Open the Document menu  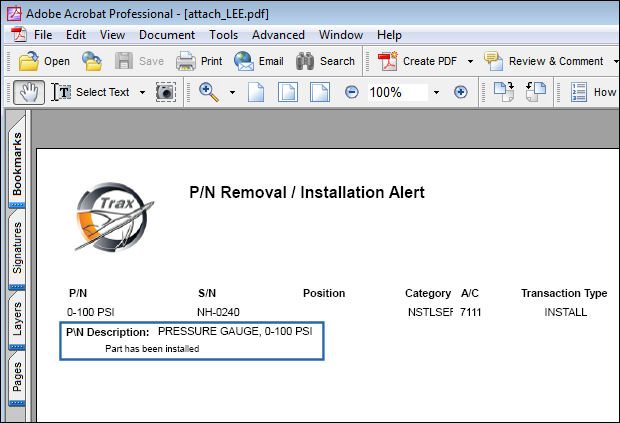167,35
